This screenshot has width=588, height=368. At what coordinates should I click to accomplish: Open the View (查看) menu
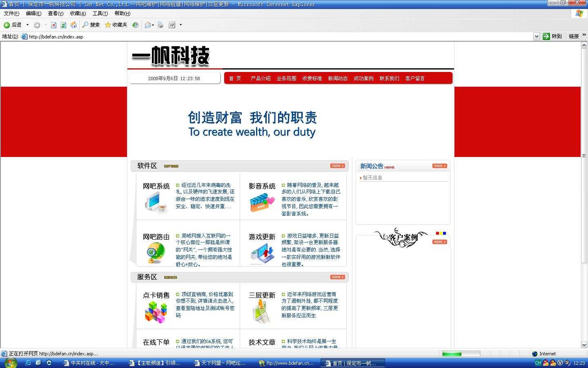tap(56, 13)
